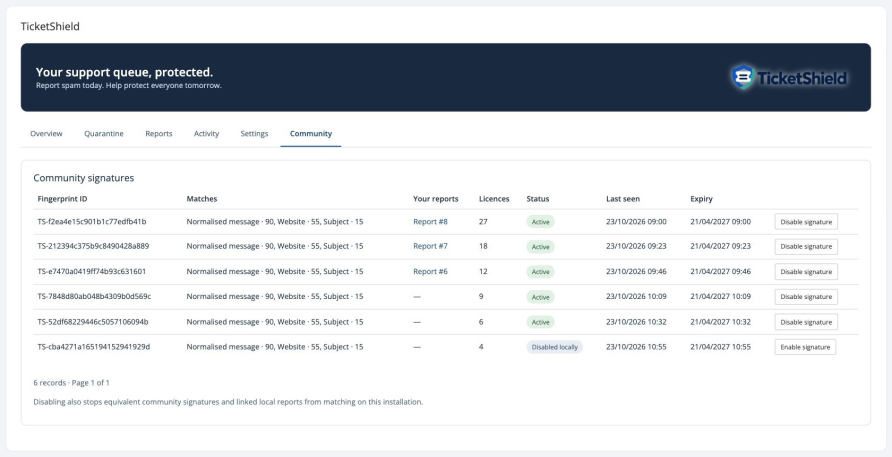Screen dimensions: 892x457
Task: Disable signature for TS-e7470a0419ff74b93c631601
Action: click(806, 271)
